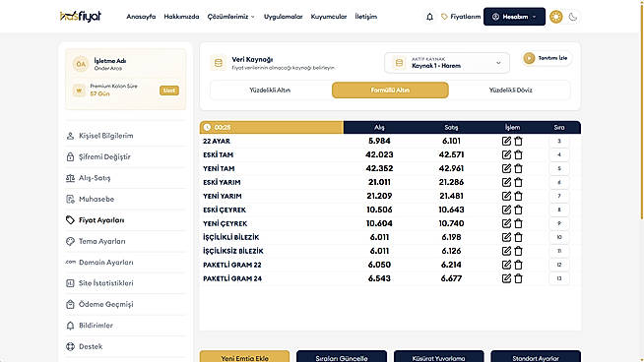Open Alış-Satış in sidebar
644x362 pixels.
point(125,178)
